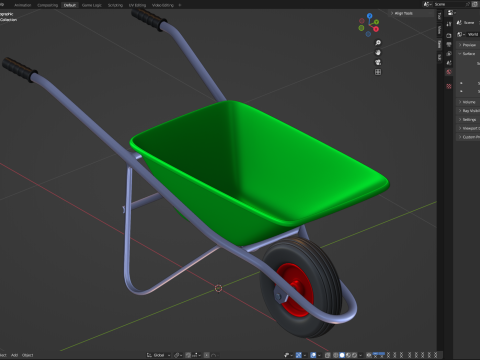Toggle the viewport gizmos button
Viewport: 480px width, 360px height.
click(x=299, y=355)
